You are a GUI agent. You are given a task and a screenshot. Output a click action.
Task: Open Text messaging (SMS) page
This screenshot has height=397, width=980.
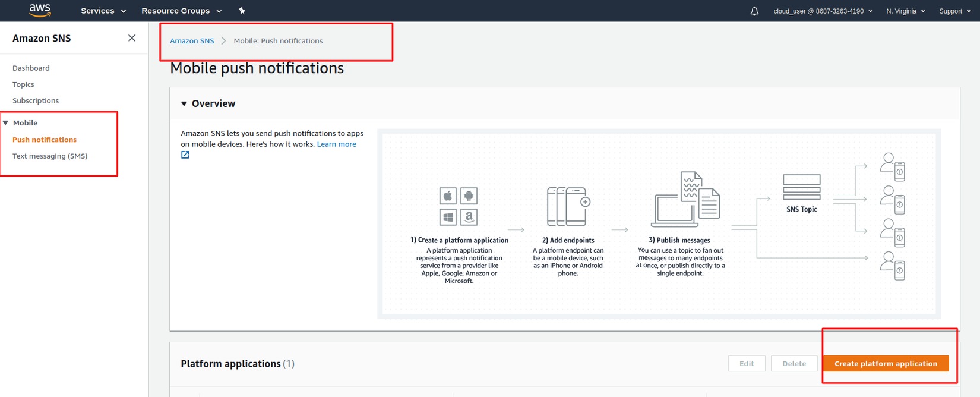pyautogui.click(x=50, y=156)
